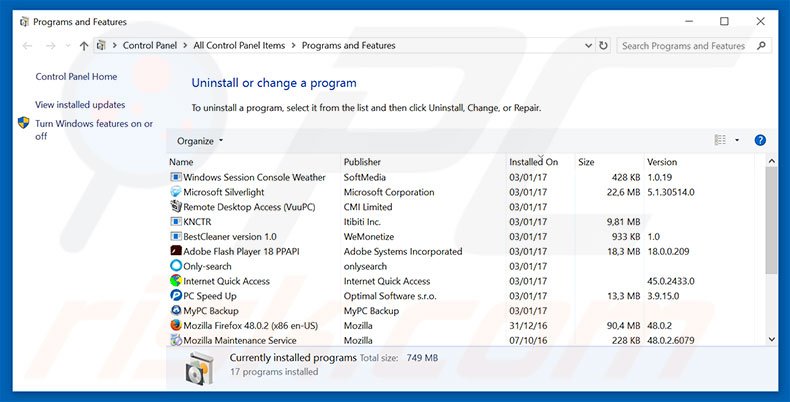Click the scrollbar down arrow of program list
The height and width of the screenshot is (402, 790).
click(x=771, y=340)
